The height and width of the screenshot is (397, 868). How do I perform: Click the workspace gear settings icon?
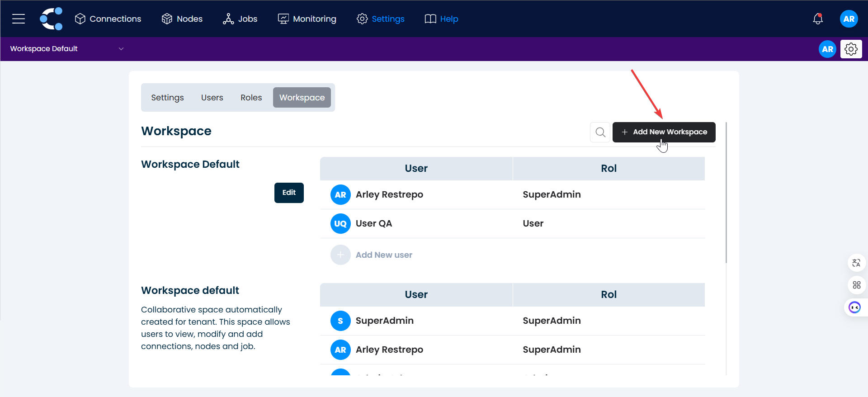click(851, 49)
